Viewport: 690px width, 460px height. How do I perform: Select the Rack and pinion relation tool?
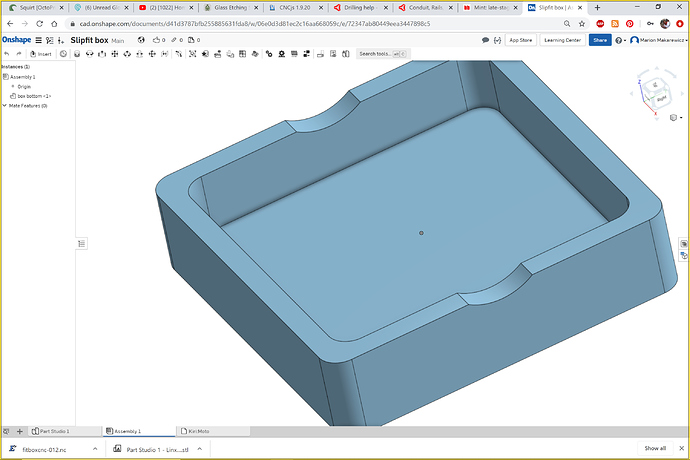(x=282, y=54)
